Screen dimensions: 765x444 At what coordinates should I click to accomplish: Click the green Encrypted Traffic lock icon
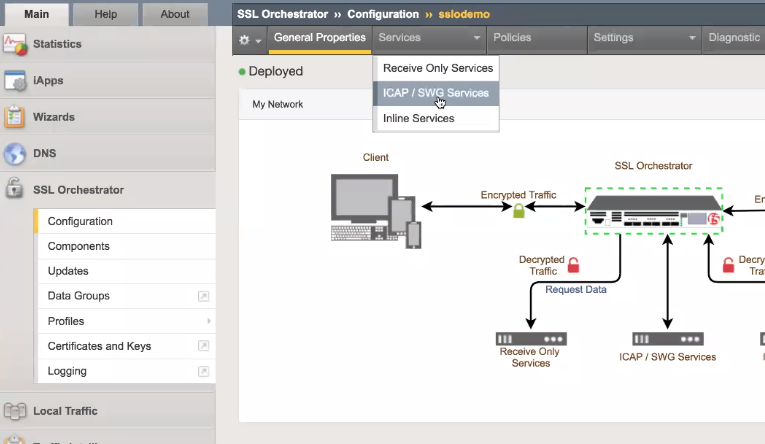(519, 210)
